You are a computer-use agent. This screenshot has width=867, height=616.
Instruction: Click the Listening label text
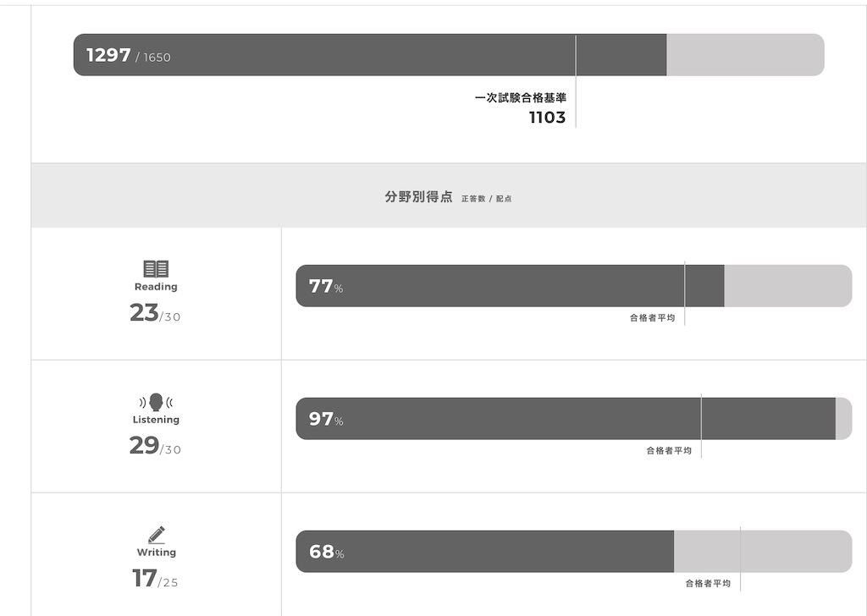click(156, 420)
